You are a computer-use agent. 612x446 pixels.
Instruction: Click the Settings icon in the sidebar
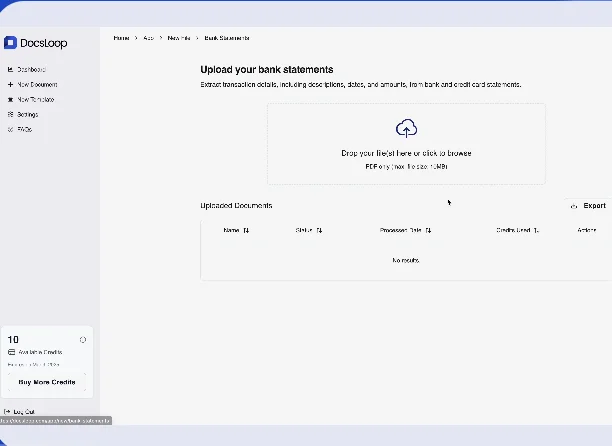10,114
